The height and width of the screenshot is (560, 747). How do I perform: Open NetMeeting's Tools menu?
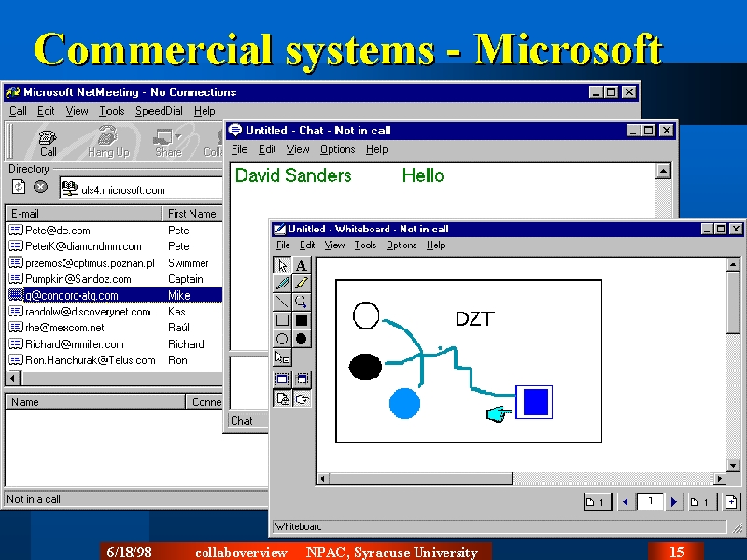(x=111, y=111)
